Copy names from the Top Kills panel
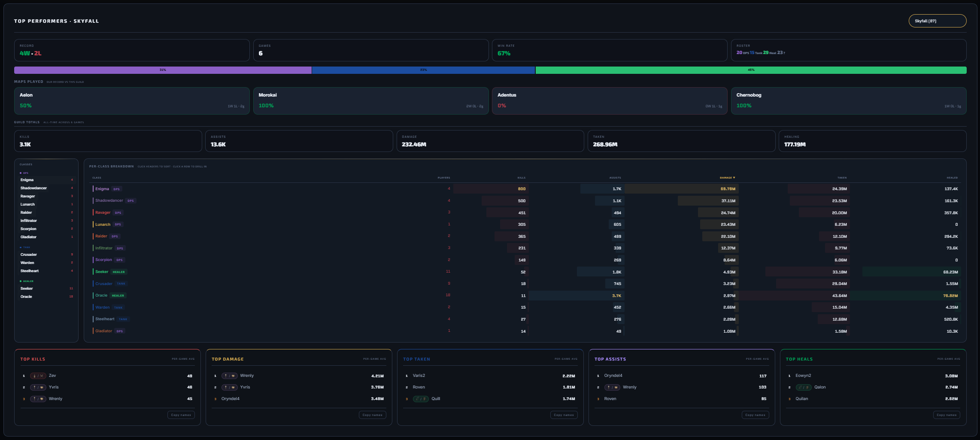 coord(181,415)
